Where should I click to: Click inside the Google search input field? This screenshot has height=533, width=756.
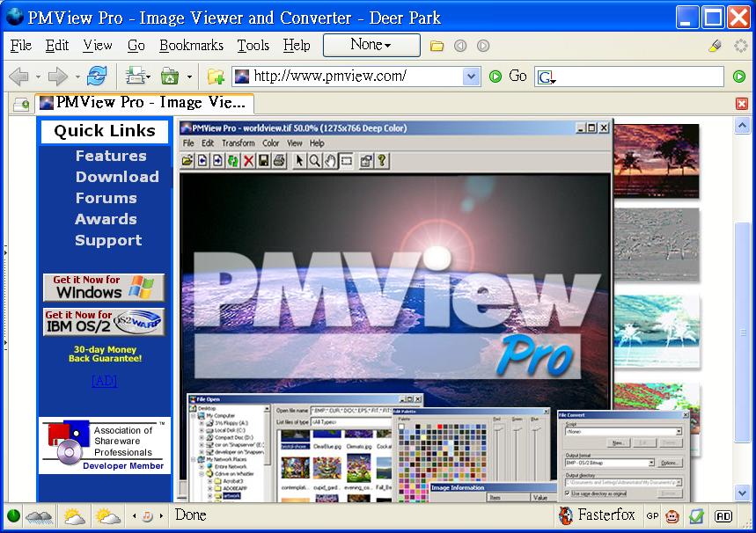point(629,77)
